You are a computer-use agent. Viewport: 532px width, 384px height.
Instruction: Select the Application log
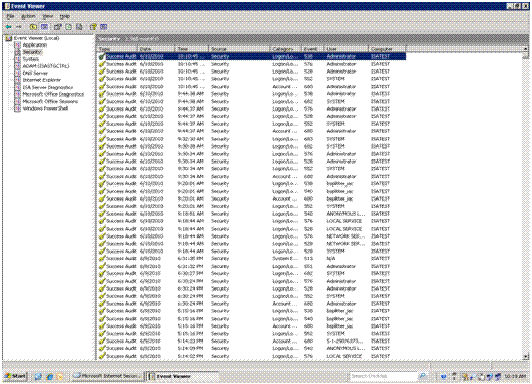pyautogui.click(x=35, y=45)
